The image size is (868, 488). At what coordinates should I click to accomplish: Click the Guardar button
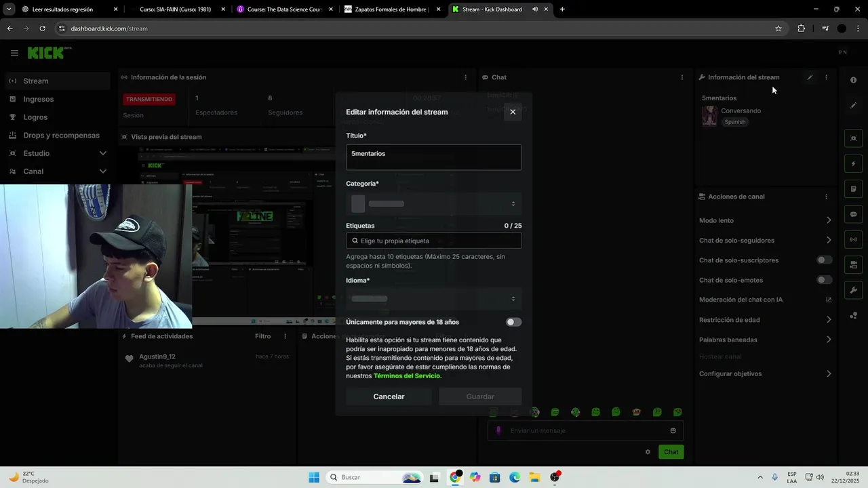480,396
